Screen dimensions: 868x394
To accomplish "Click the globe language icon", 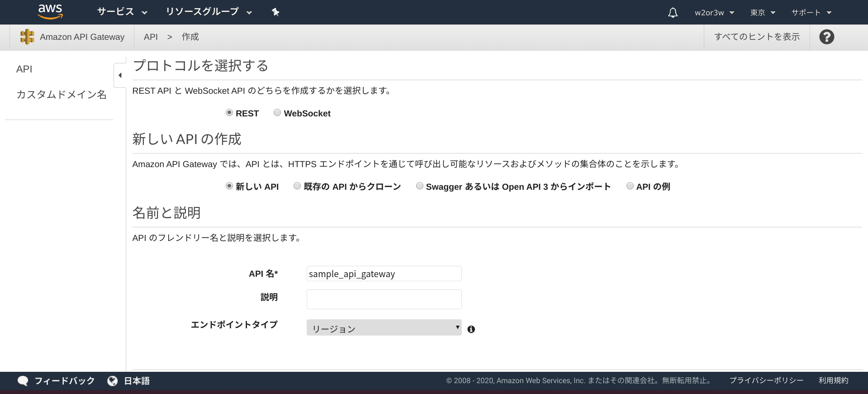I will tap(113, 381).
